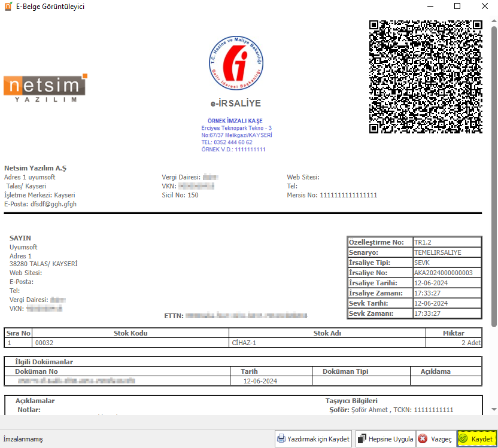This screenshot has width=498, height=448.
Task: Click the İmzalanmamış status text
Action: coord(23,439)
